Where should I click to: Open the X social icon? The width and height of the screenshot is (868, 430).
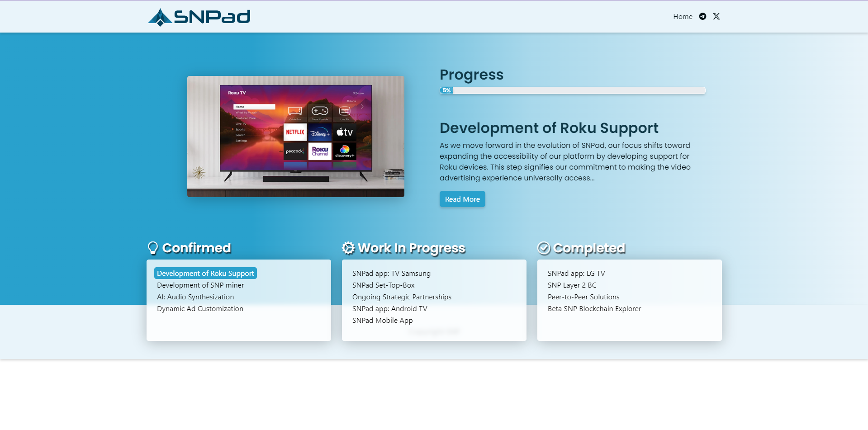pos(716,16)
